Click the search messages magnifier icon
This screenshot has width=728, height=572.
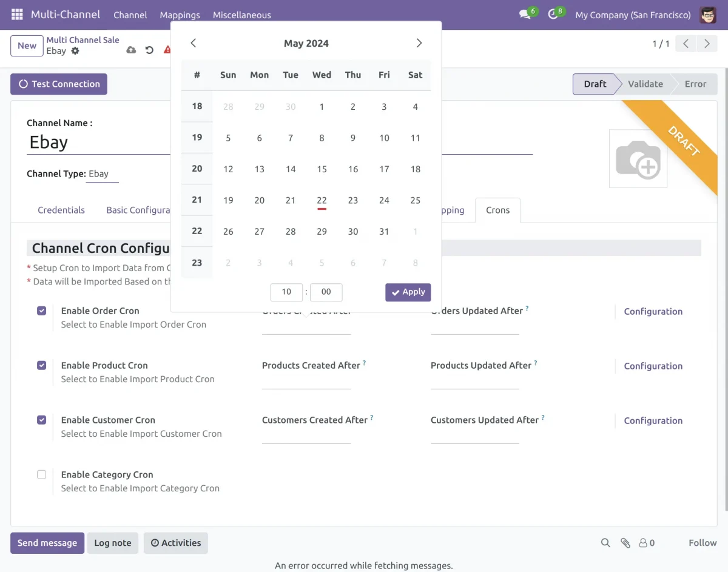click(x=605, y=543)
